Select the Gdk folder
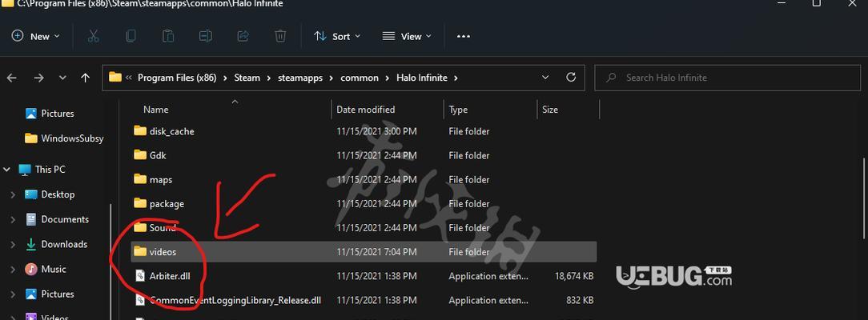The image size is (868, 320). [x=158, y=156]
